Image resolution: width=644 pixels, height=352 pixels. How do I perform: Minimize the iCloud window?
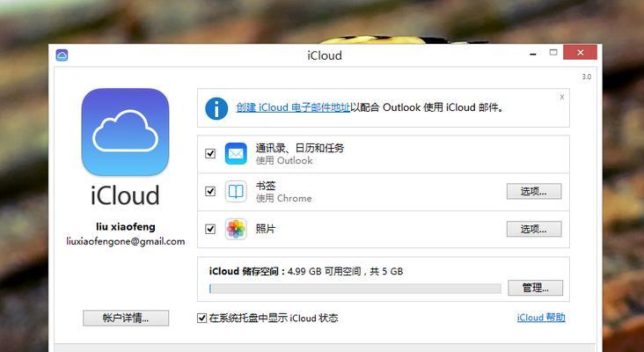click(533, 54)
